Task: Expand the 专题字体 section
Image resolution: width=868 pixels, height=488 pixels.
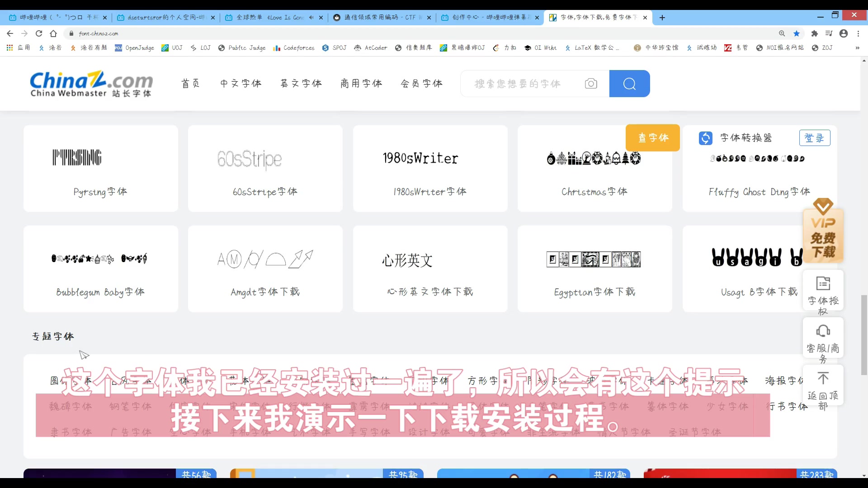Action: click(x=52, y=336)
